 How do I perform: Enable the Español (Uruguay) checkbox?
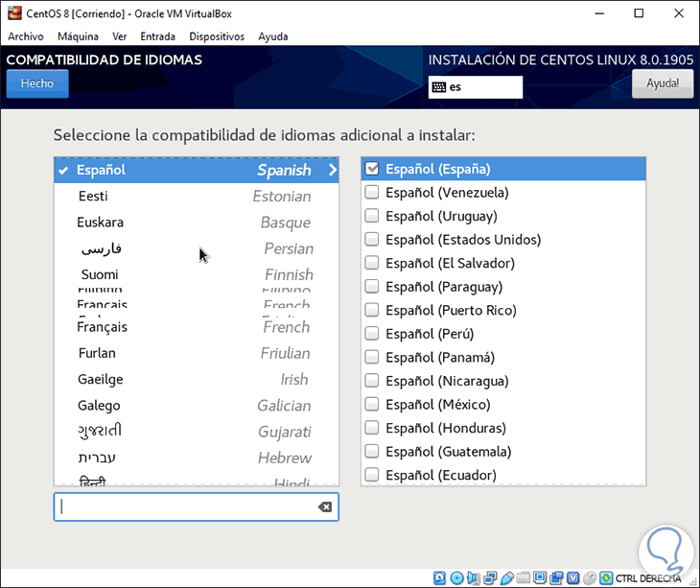[x=371, y=216]
